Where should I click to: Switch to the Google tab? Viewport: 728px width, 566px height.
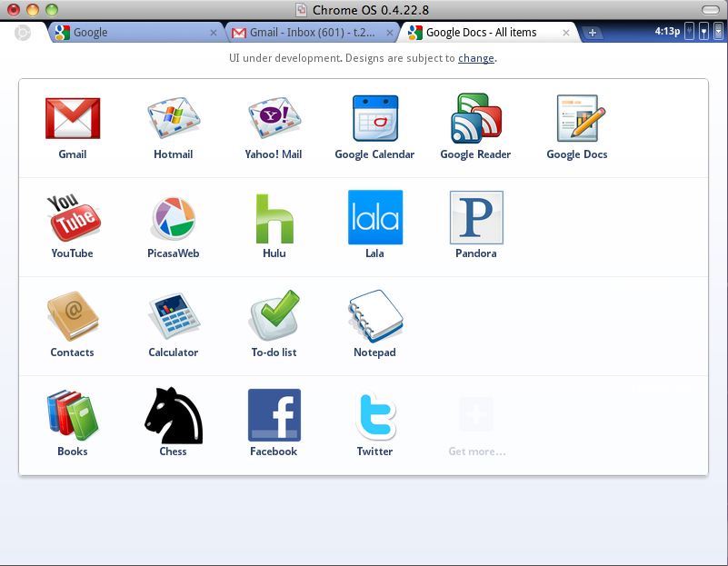(x=135, y=33)
